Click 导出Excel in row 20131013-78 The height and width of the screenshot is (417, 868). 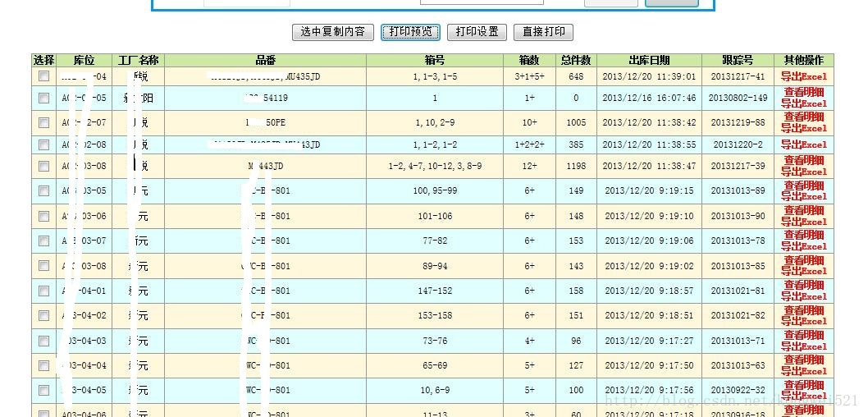[804, 246]
